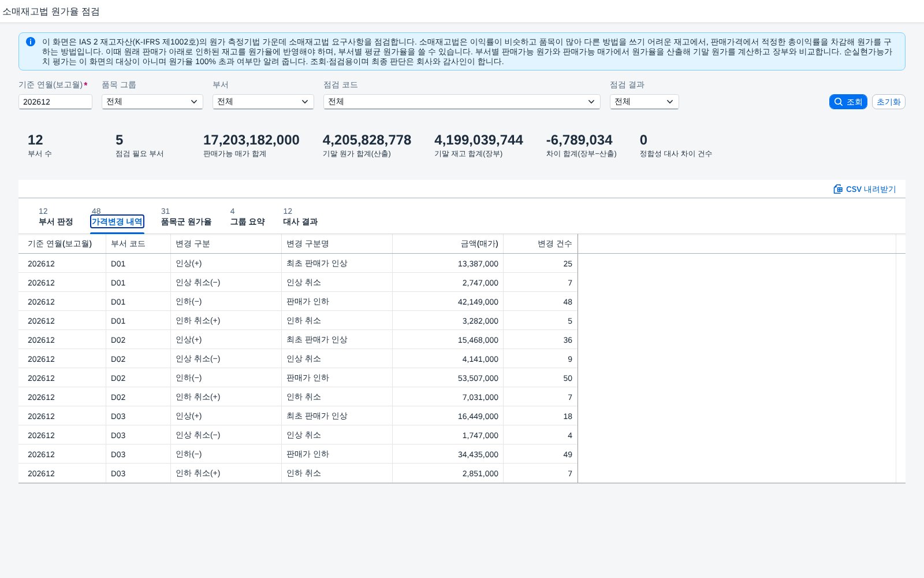Click the 기준 연월 input field
Viewport: 924px width, 578px height.
(x=55, y=102)
